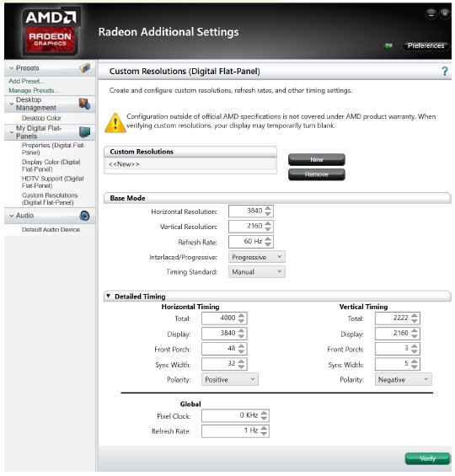Increase the Horizontal Front Porch value

coord(241,345)
